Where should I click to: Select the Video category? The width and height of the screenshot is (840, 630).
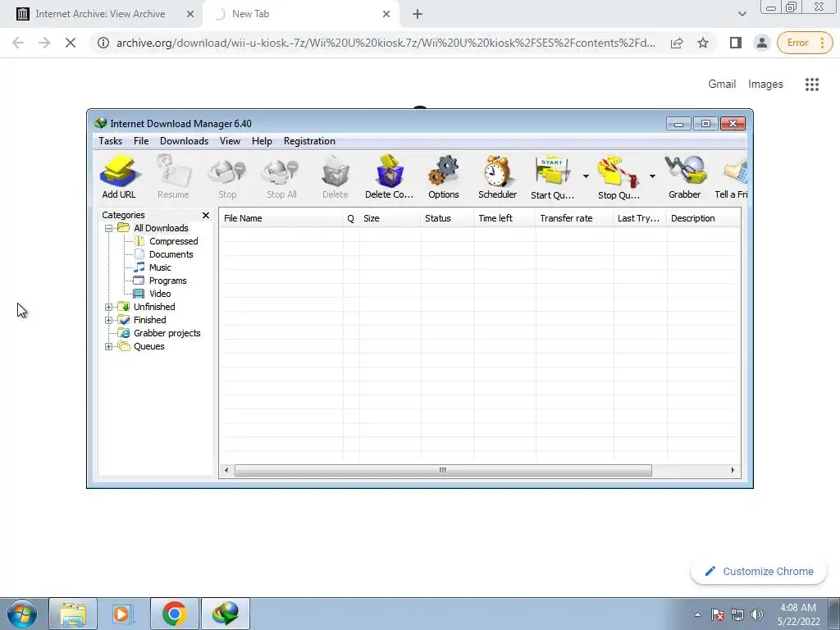coord(160,294)
